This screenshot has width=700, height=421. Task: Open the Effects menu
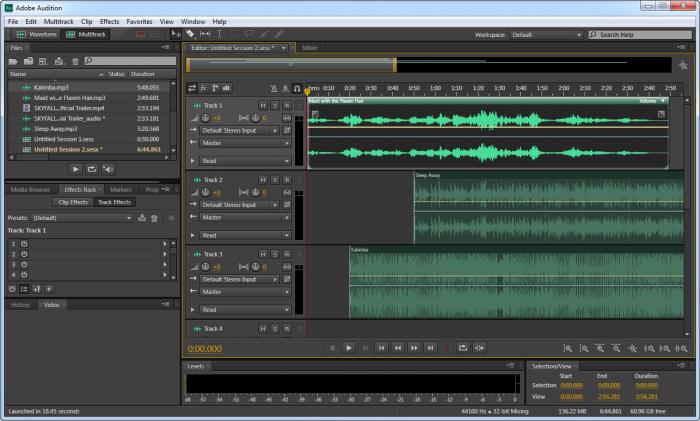point(109,21)
